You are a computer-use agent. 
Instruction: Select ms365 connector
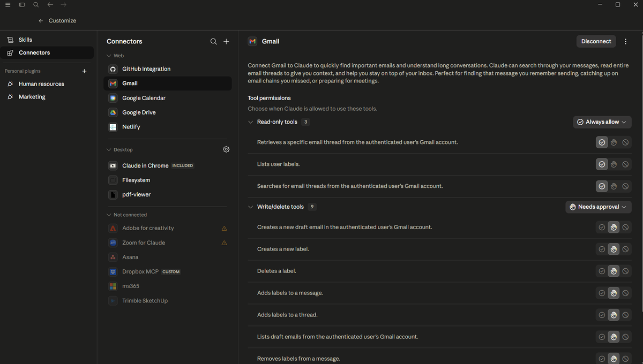168,286
